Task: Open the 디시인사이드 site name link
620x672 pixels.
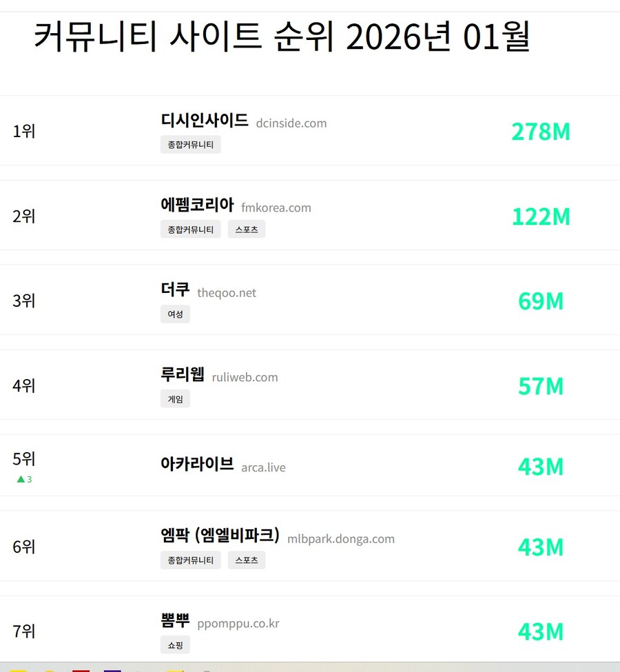Action: 204,121
